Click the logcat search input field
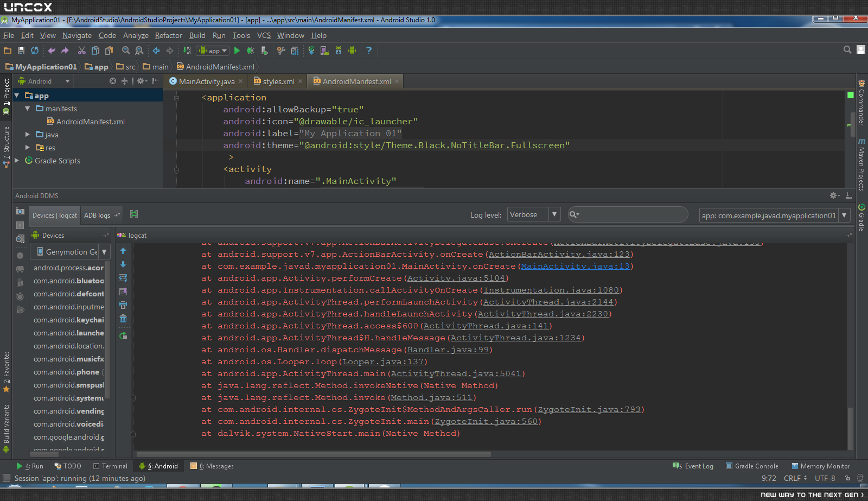The width and height of the screenshot is (868, 501). [628, 214]
